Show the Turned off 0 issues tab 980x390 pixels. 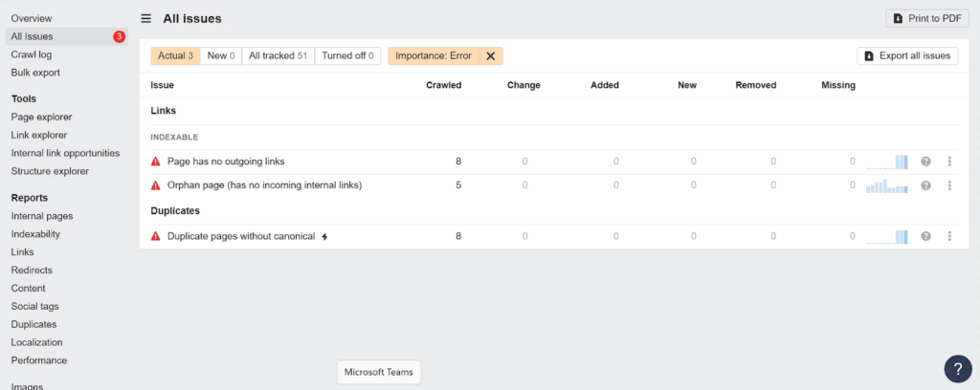[347, 56]
